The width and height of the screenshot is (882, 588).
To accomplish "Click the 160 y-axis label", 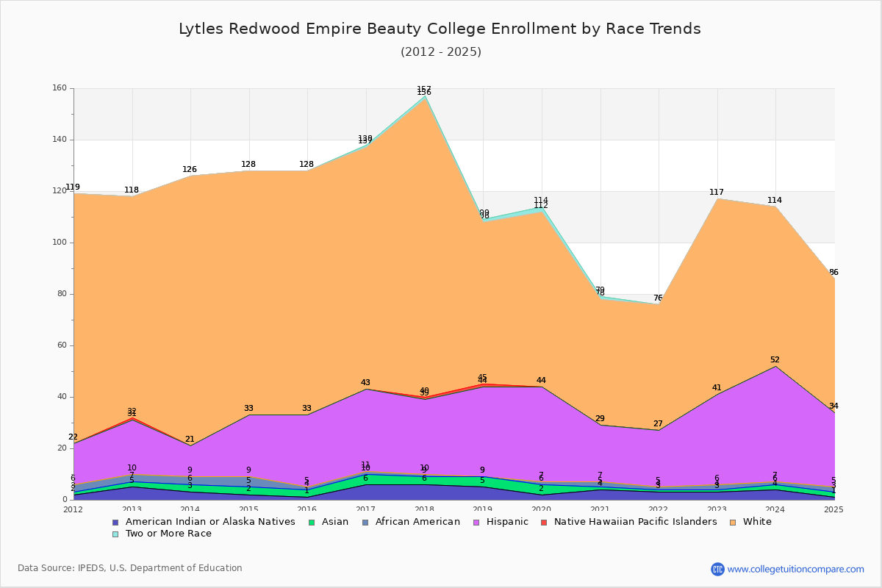I will coord(60,88).
